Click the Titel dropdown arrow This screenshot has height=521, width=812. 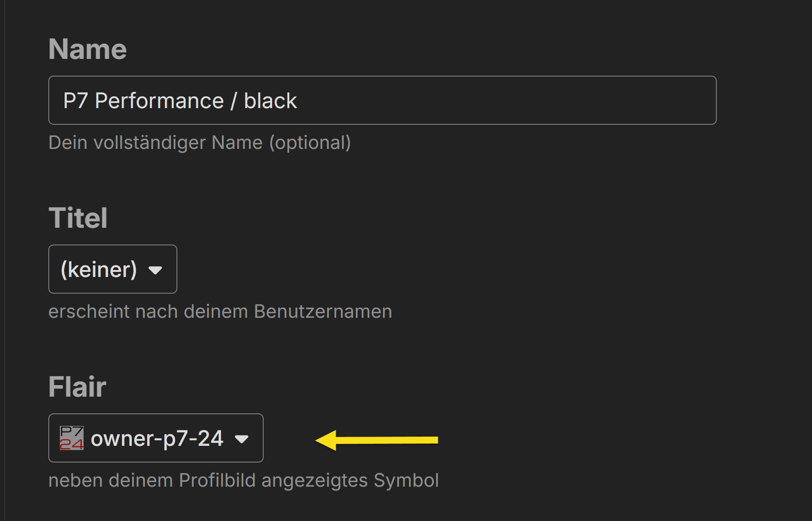(x=155, y=270)
